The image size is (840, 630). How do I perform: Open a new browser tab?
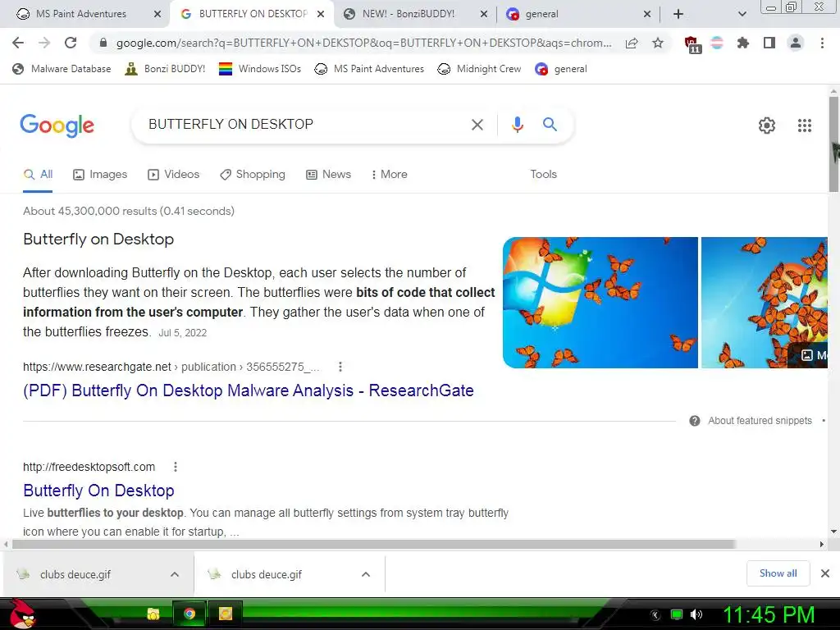tap(678, 14)
